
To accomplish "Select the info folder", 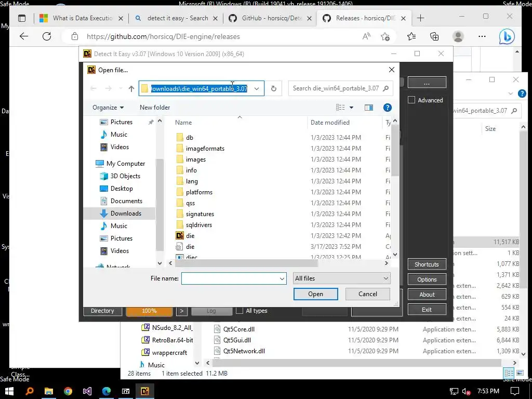I will pos(191,170).
